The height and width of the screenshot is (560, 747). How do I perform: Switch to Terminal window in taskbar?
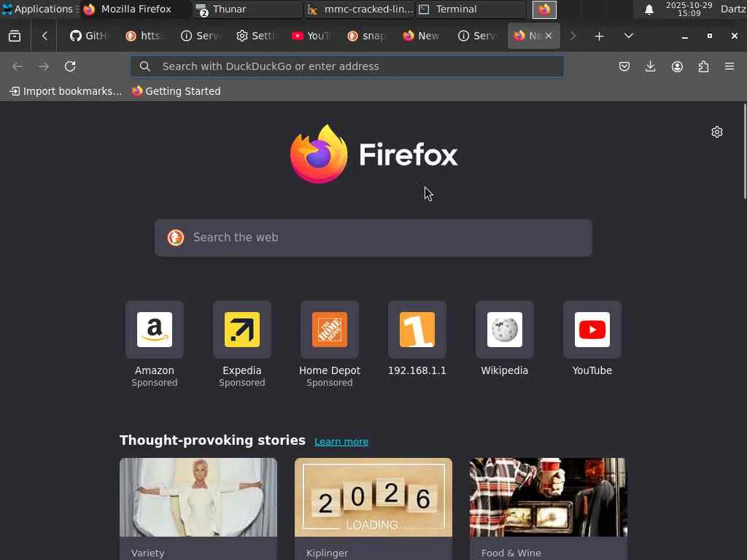[471, 9]
